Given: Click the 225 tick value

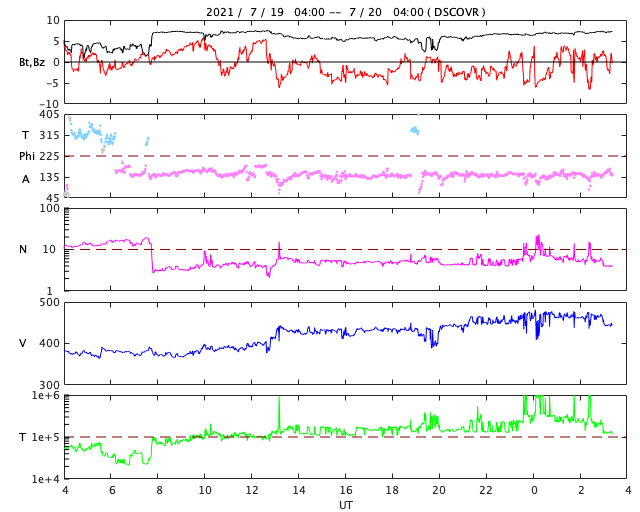Looking at the screenshot, I should pos(49,156).
